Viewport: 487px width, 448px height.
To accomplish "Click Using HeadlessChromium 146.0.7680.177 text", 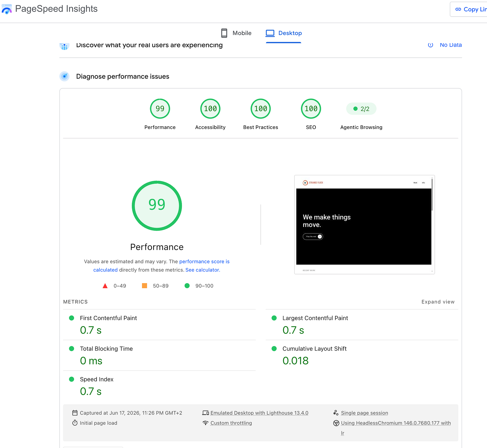I will coord(396,423).
